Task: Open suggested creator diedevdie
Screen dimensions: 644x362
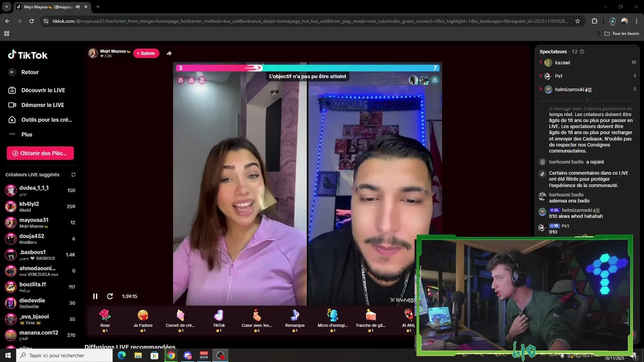Action: click(x=40, y=303)
